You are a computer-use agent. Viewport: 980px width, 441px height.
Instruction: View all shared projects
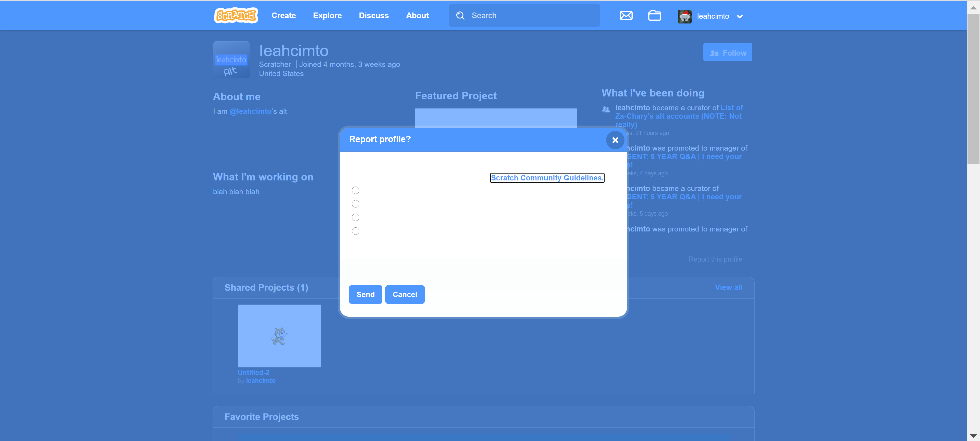point(728,288)
